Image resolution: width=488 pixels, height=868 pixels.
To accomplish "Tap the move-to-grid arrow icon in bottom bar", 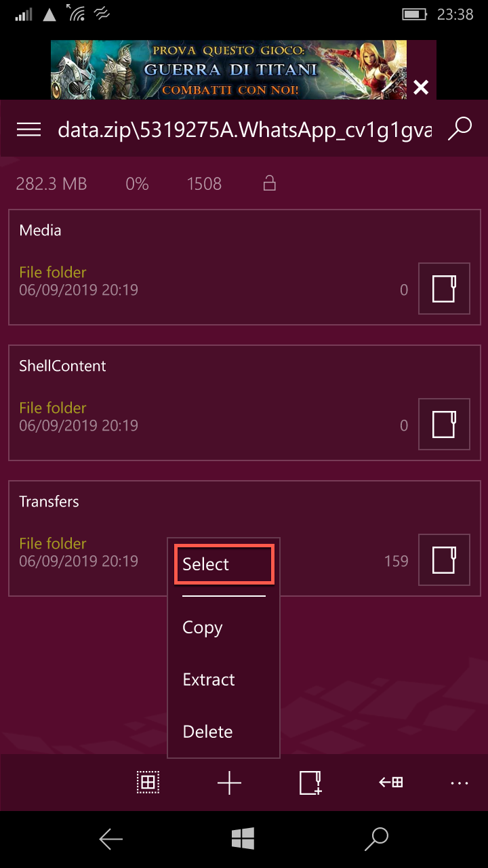I will tap(391, 783).
